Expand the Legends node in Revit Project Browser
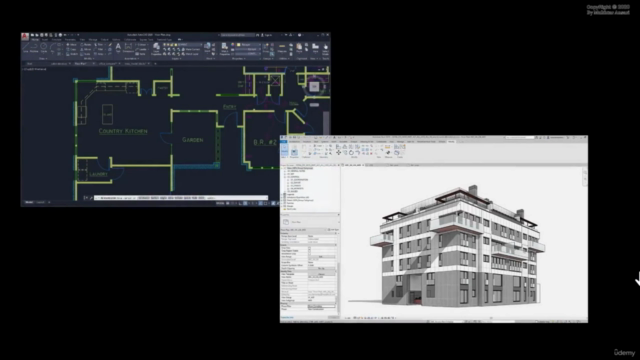640x360 pixels. tap(282, 194)
